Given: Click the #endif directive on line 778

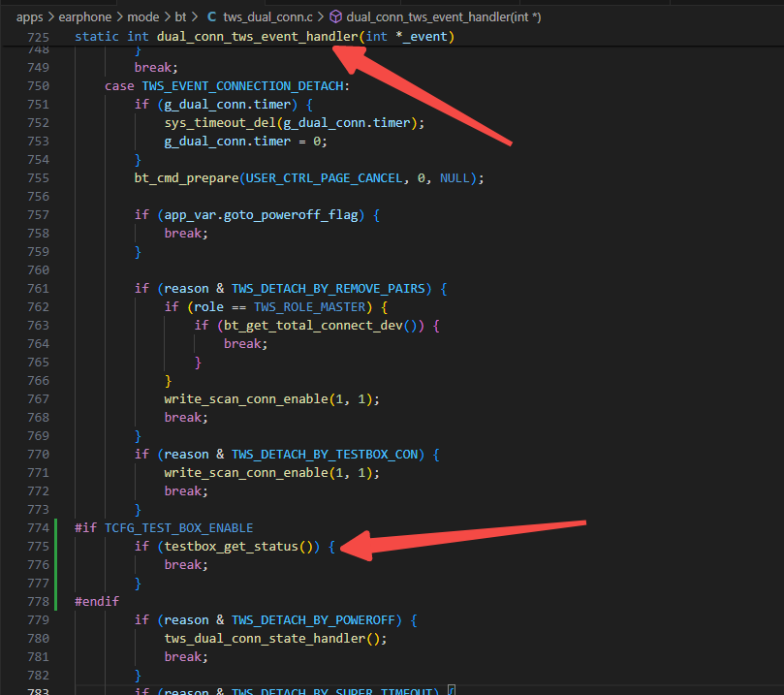Looking at the screenshot, I should (97, 602).
